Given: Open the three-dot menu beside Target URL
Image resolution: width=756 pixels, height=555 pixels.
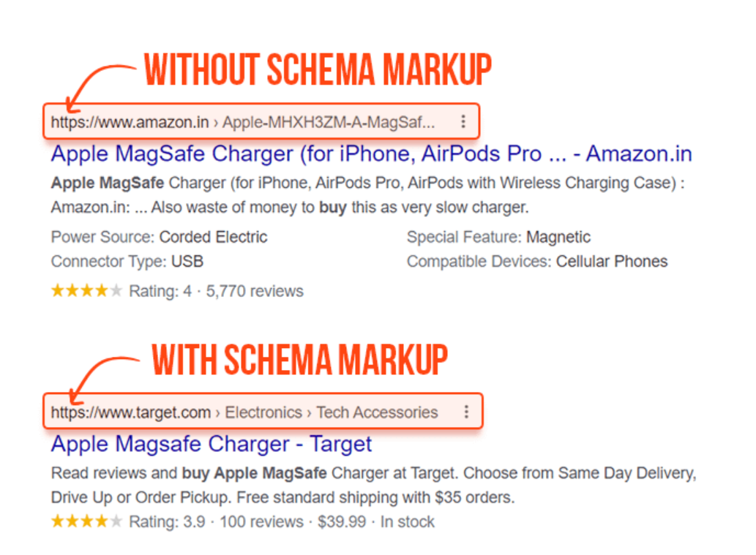Looking at the screenshot, I should (x=466, y=412).
